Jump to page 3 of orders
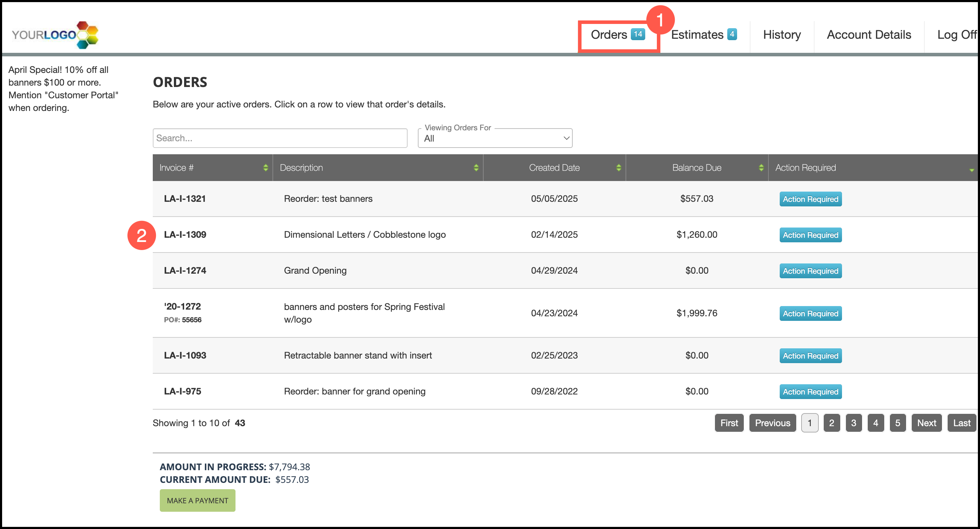The height and width of the screenshot is (529, 980). coord(853,423)
